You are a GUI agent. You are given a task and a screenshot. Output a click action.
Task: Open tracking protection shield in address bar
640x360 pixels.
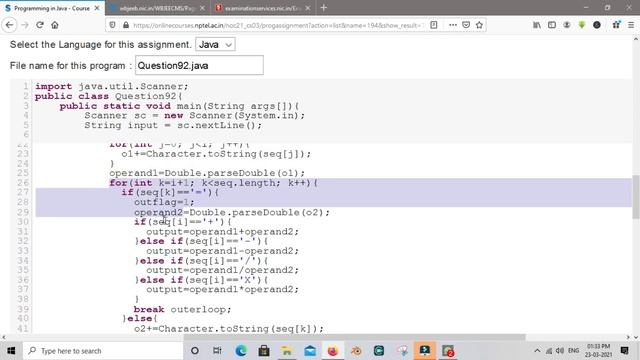click(x=113, y=25)
